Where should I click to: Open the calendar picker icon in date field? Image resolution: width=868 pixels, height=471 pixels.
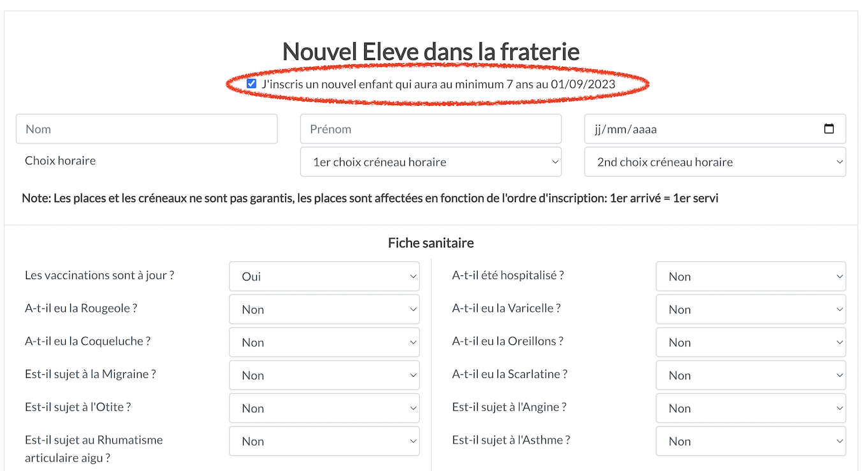[828, 129]
